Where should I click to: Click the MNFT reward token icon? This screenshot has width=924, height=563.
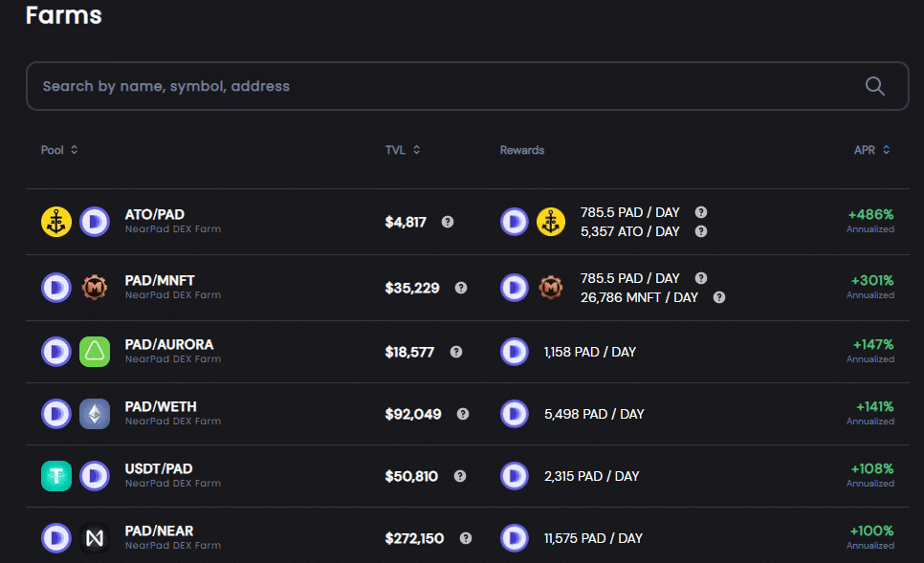click(x=551, y=288)
